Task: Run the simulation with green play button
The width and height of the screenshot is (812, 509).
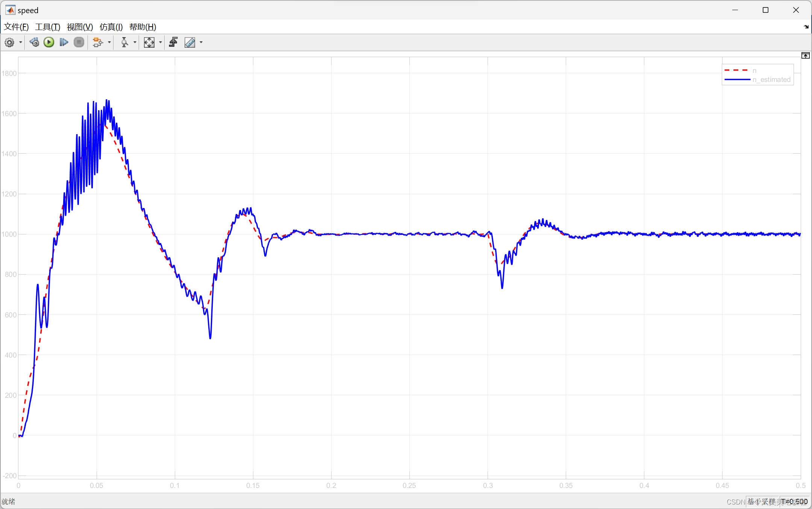Action: point(49,42)
